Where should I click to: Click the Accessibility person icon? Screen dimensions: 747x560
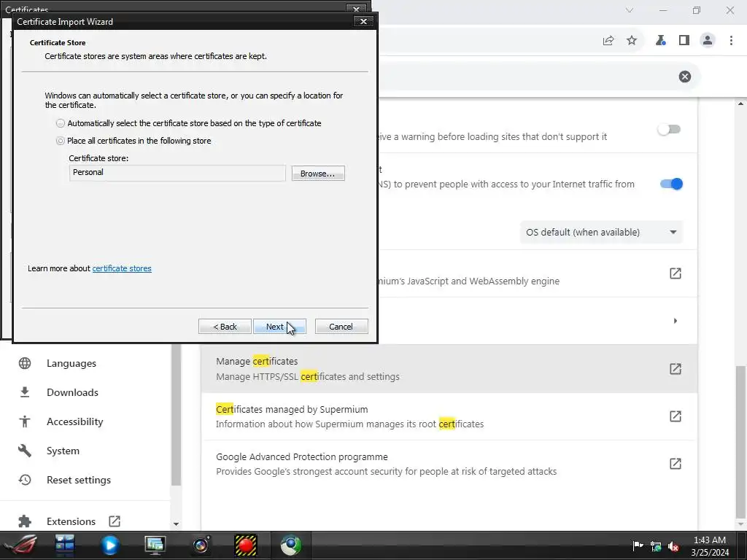pos(25,422)
